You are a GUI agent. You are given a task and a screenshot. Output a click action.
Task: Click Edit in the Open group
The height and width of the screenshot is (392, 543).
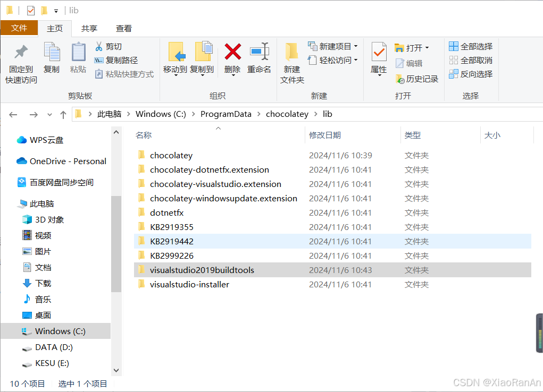coord(409,63)
